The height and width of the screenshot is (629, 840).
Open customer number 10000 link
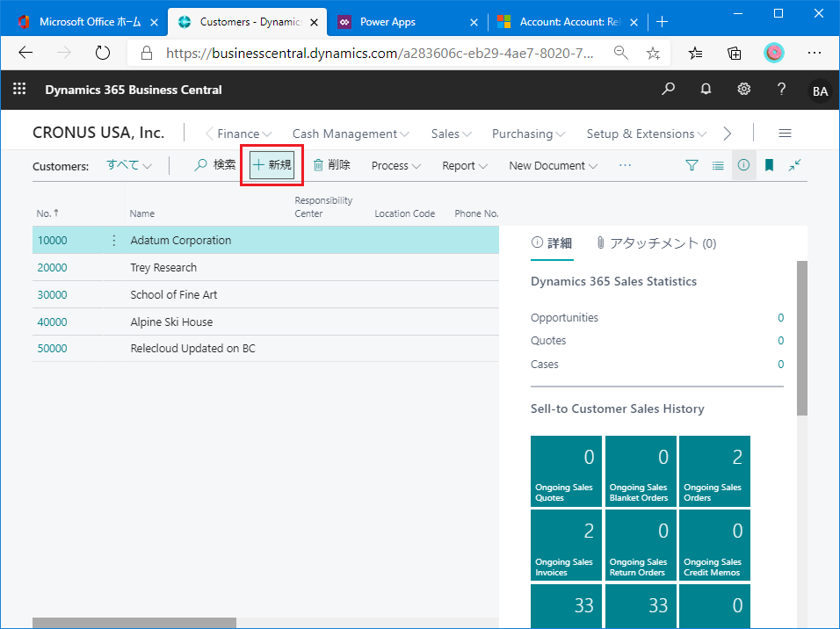click(x=53, y=241)
